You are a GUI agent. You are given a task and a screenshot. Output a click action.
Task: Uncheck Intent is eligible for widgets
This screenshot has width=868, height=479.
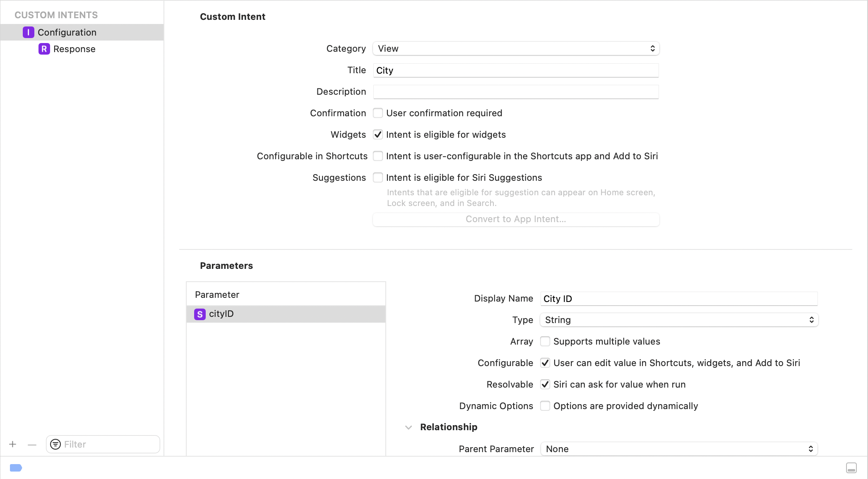[378, 134]
